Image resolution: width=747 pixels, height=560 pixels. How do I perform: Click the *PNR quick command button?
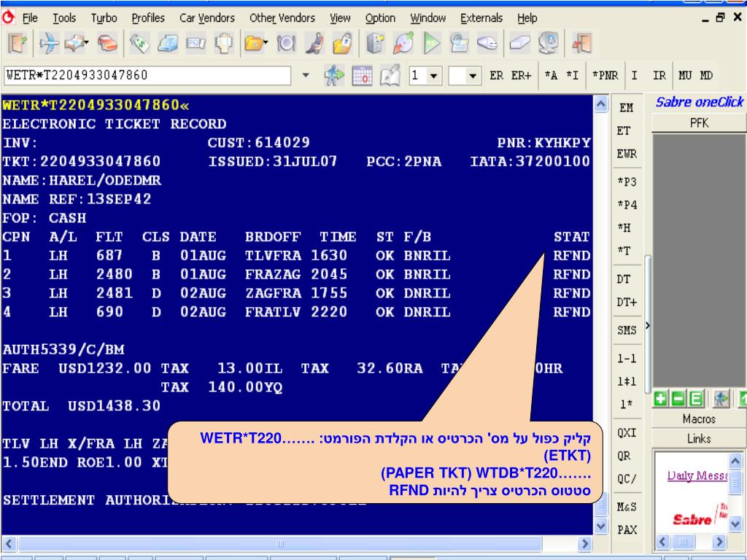[605, 76]
